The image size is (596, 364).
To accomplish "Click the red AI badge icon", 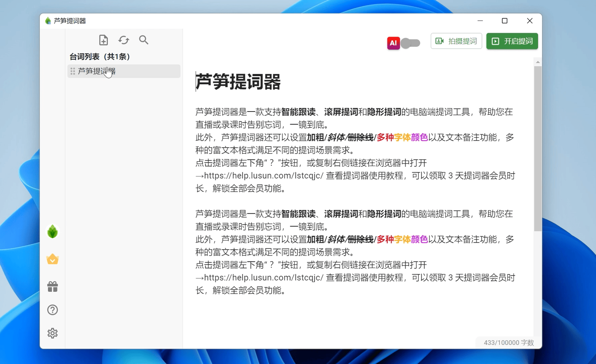I will [x=393, y=43].
